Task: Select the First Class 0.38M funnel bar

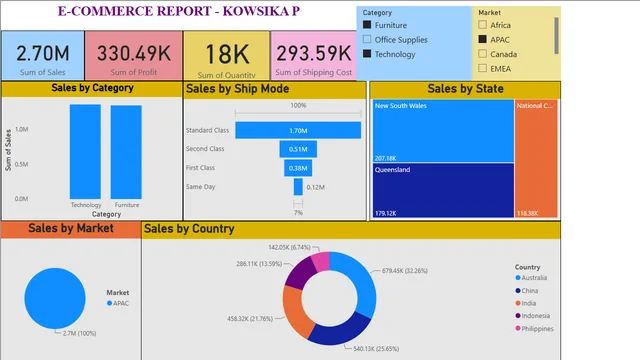Action: click(x=298, y=168)
